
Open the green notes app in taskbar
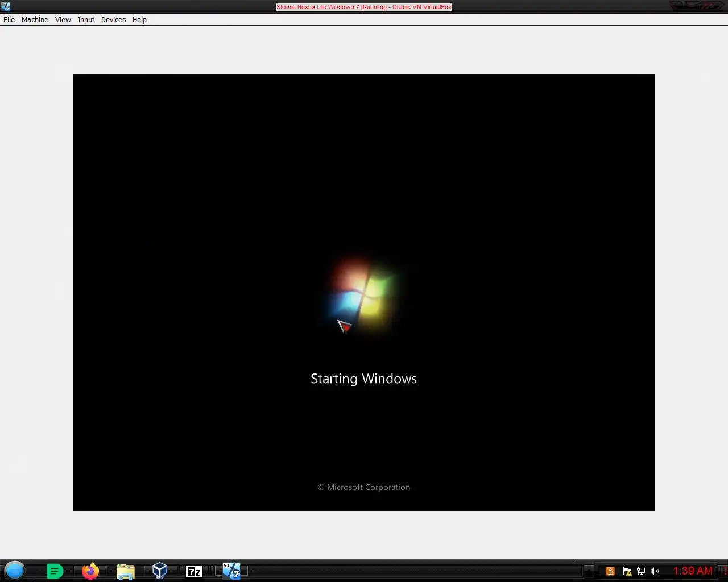click(x=55, y=571)
